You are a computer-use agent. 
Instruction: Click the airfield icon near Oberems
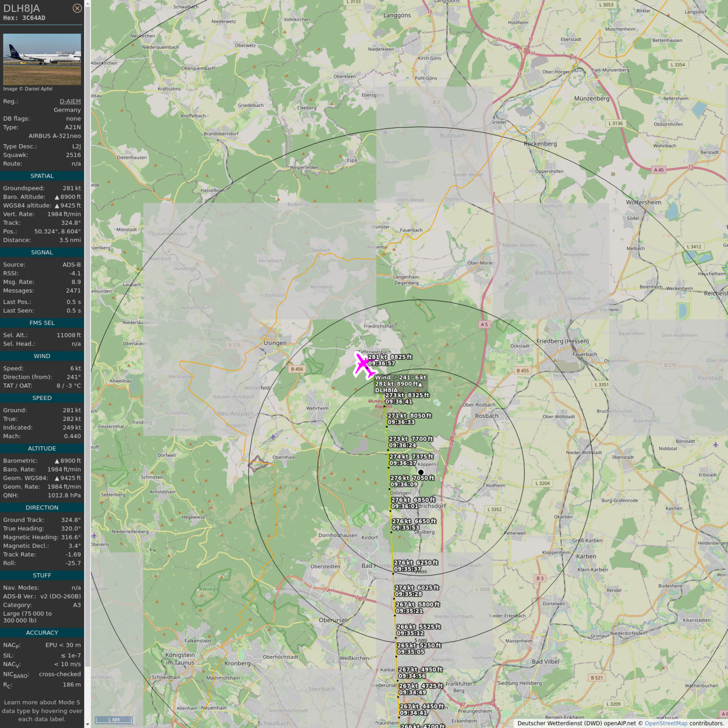pos(94,535)
